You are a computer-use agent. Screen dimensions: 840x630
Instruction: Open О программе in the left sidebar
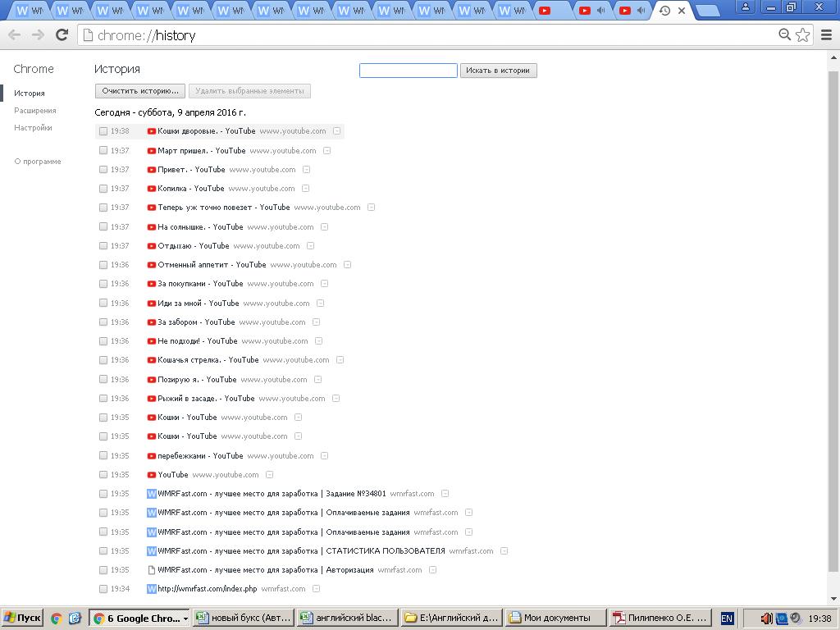[38, 162]
